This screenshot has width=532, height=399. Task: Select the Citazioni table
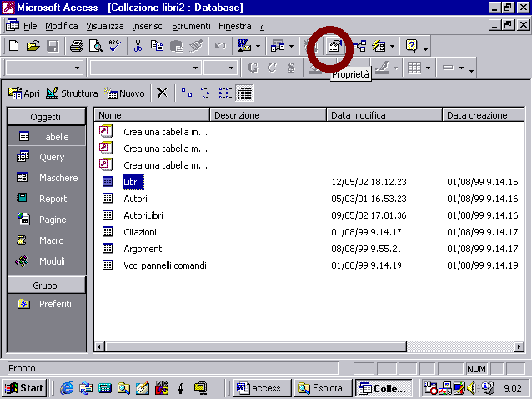point(140,232)
